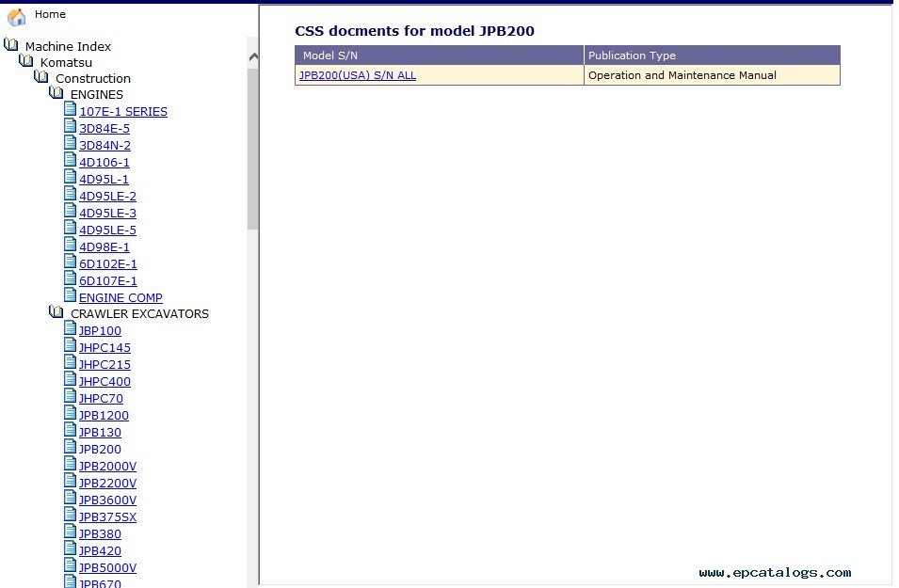Click the document icon beside JHPC145
Image resolution: width=899 pixels, height=588 pixels.
pyautogui.click(x=70, y=345)
